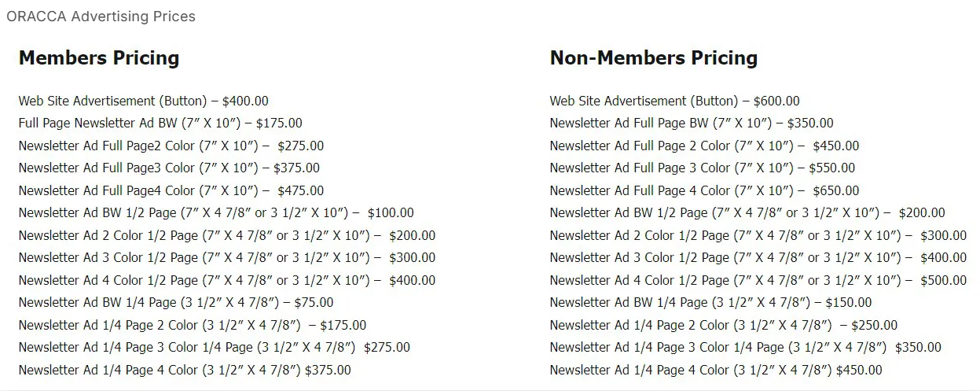Click the BW 1/4 Page $75.00 entry
The width and height of the screenshot is (980, 391).
pos(176,303)
